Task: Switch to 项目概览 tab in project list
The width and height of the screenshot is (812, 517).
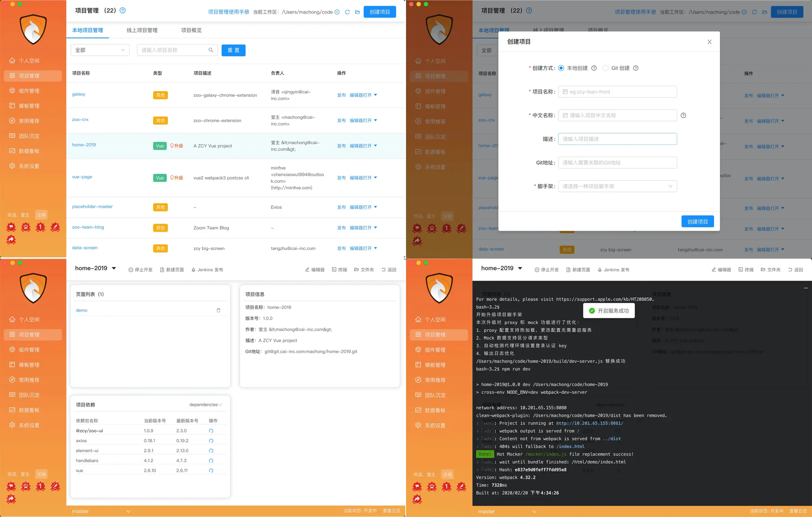Action: [x=191, y=30]
